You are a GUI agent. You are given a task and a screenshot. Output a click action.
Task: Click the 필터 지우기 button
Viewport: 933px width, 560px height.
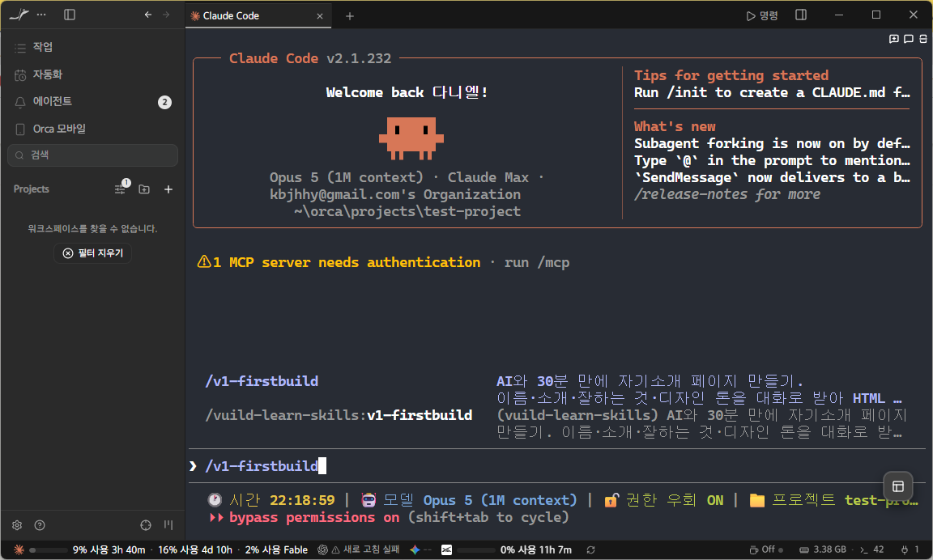coord(93,253)
